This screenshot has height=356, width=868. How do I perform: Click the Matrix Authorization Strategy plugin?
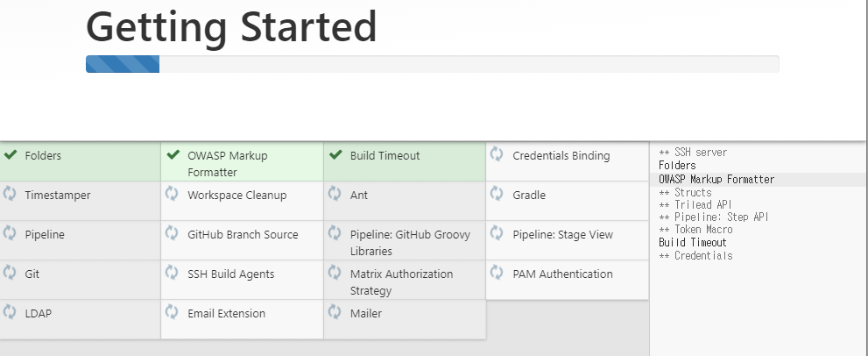pos(405,280)
